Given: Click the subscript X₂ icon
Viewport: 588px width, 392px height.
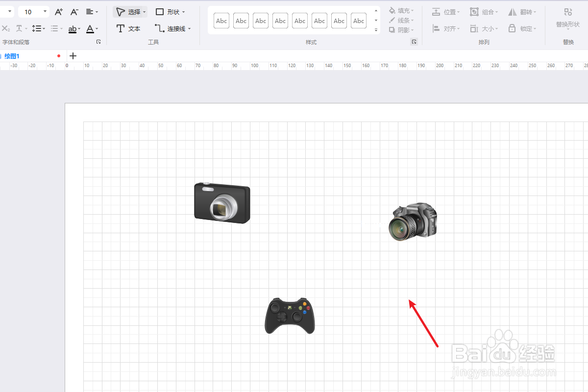Looking at the screenshot, I should tap(5, 29).
